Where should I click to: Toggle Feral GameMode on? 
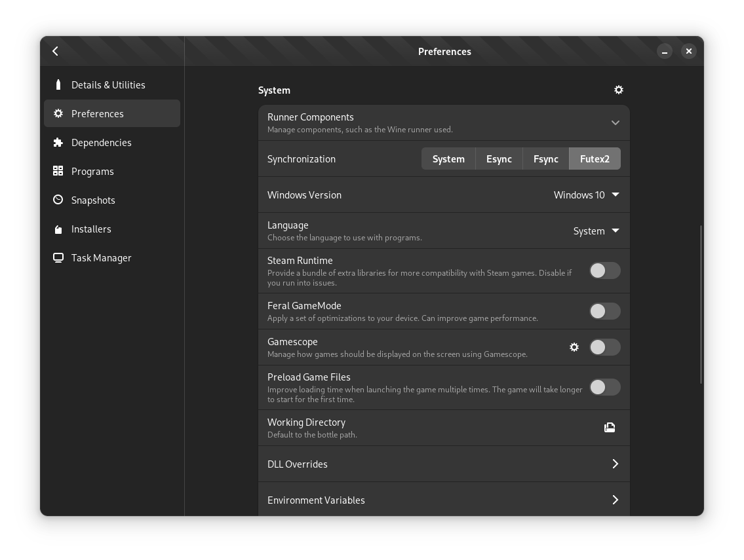pos(604,311)
